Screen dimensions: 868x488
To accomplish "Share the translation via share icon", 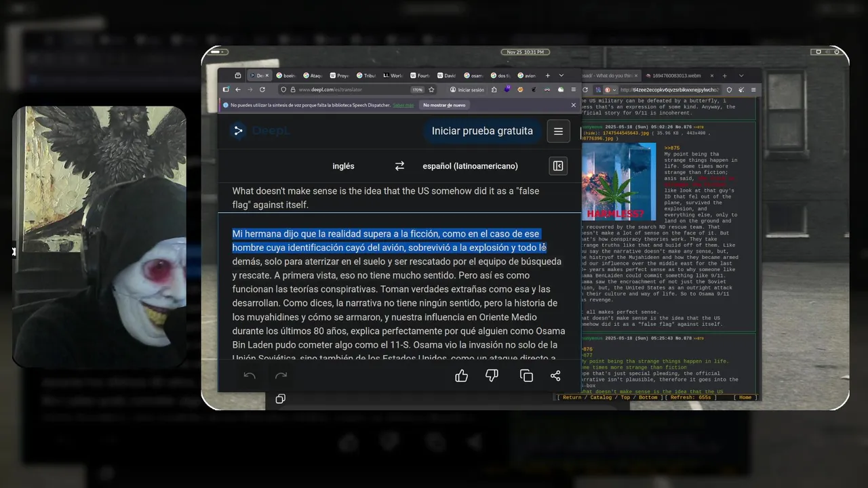I will pyautogui.click(x=555, y=375).
